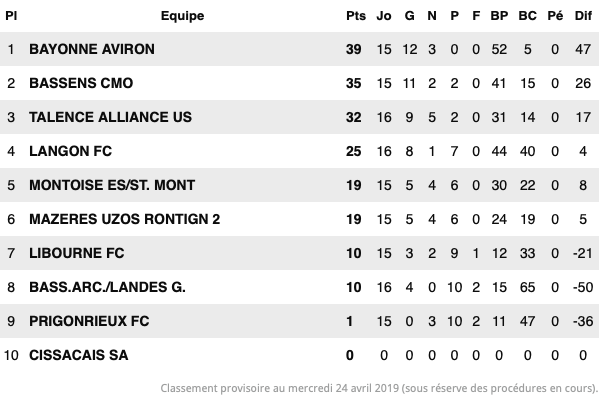Click Bayonne Aviron's 39 points value
Viewport: 602px width, 405px height.
[x=353, y=49]
